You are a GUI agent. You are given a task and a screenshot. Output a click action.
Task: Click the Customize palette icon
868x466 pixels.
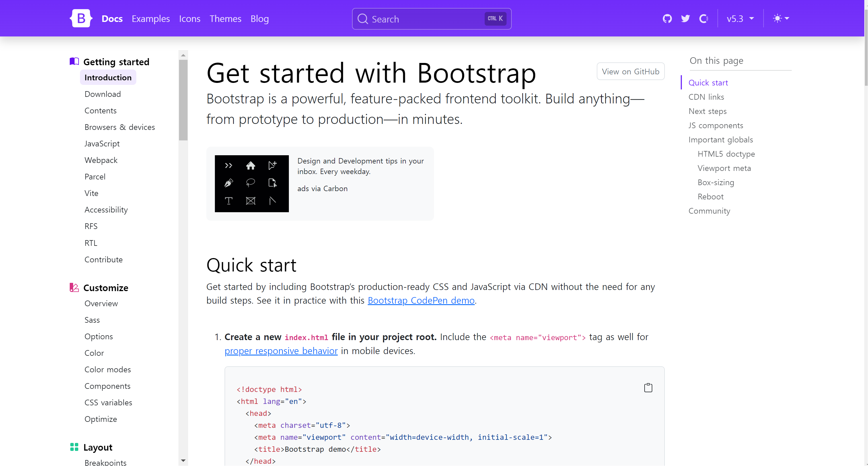[x=74, y=287]
